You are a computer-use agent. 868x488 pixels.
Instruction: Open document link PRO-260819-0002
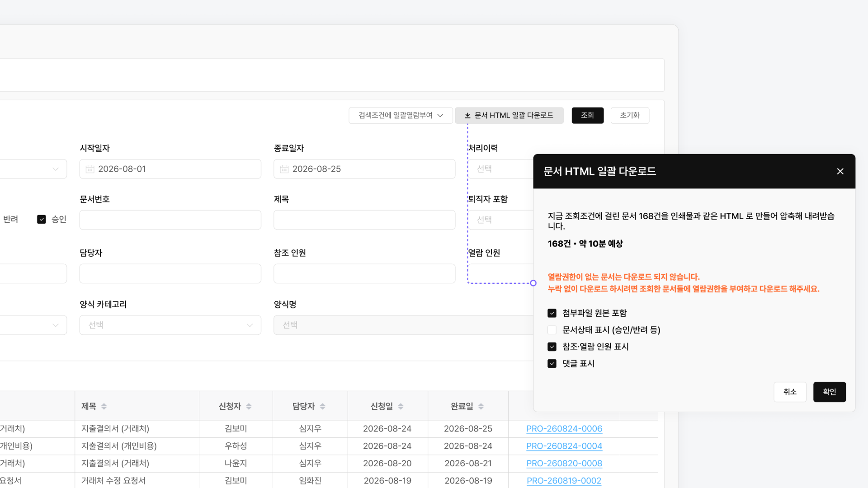(x=564, y=481)
